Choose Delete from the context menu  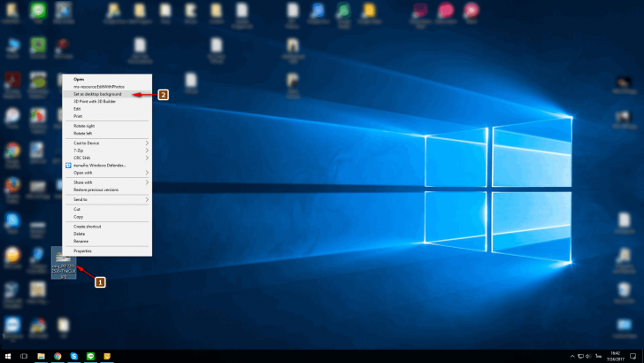point(107,234)
